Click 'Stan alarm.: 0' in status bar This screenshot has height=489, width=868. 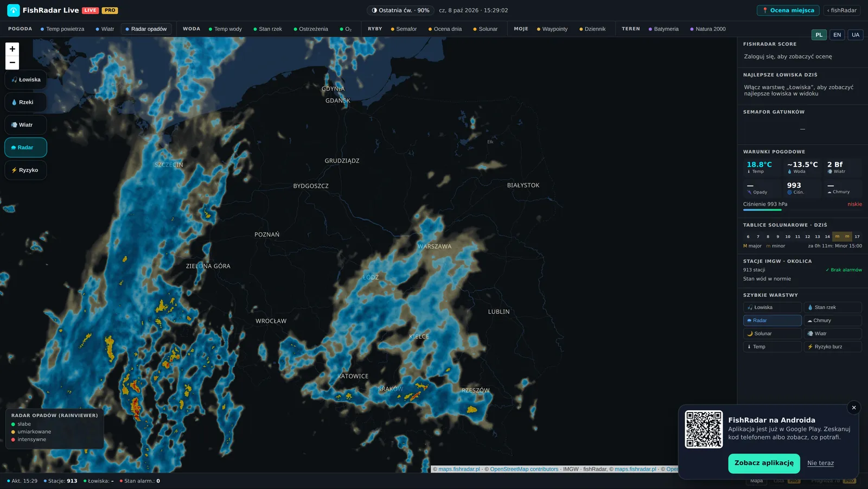pyautogui.click(x=139, y=481)
